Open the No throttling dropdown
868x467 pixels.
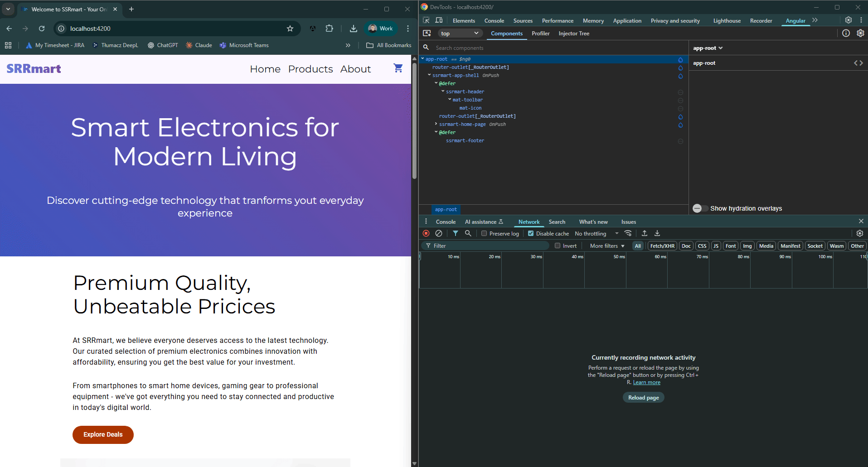tap(596, 234)
